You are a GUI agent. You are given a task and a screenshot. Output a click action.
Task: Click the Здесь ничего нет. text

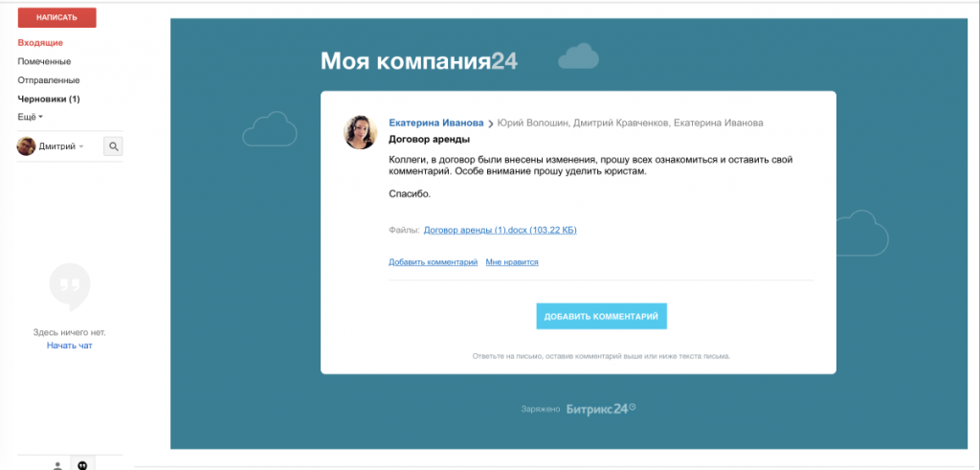coord(69,332)
